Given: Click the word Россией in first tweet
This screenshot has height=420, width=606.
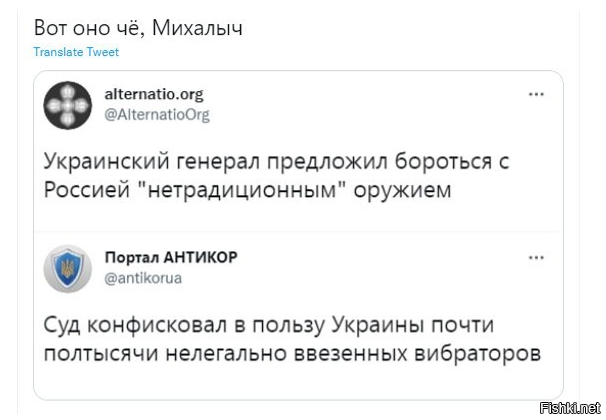Looking at the screenshot, I should (87, 190).
